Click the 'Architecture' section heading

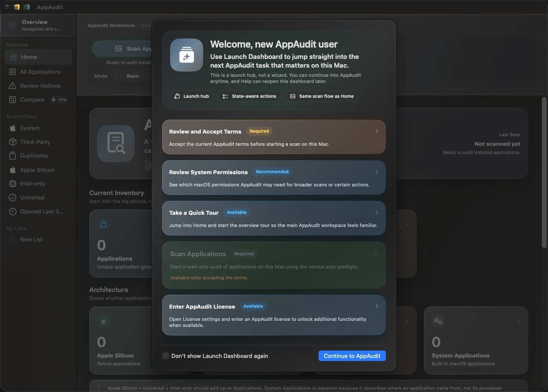coord(108,290)
